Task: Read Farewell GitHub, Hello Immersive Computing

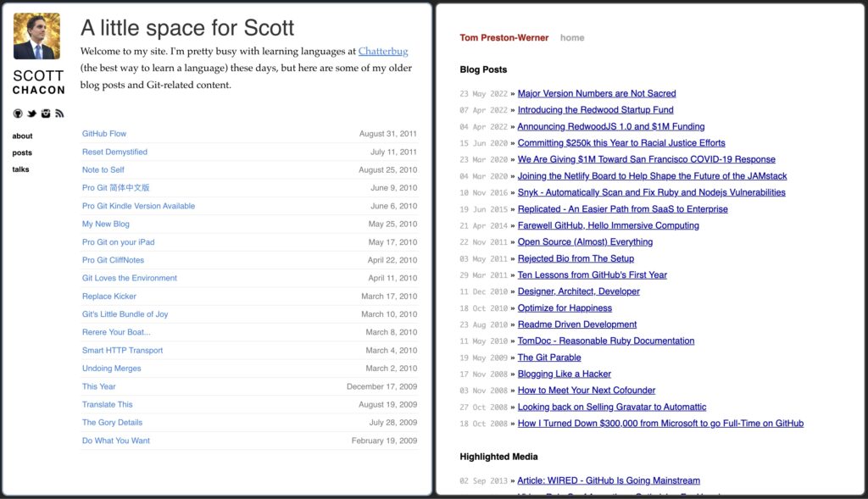Action: [x=608, y=225]
